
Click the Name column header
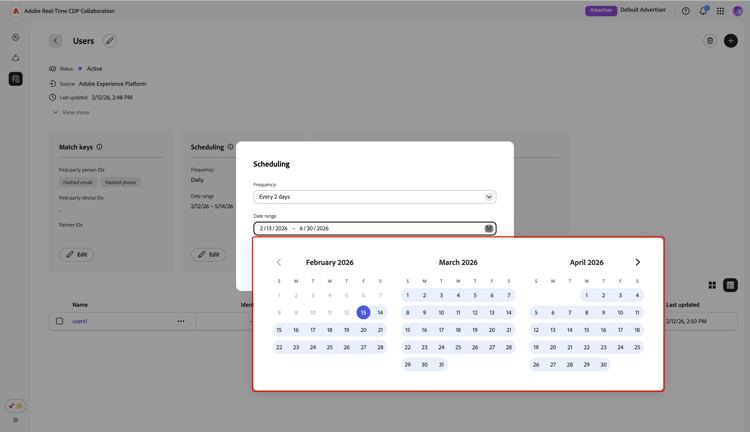pyautogui.click(x=80, y=305)
